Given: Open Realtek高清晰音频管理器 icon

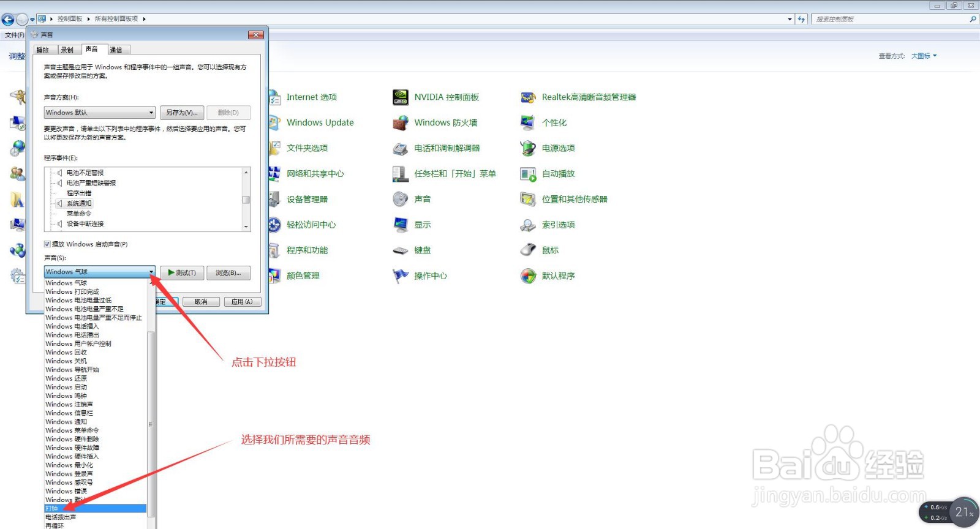Looking at the screenshot, I should (x=528, y=97).
